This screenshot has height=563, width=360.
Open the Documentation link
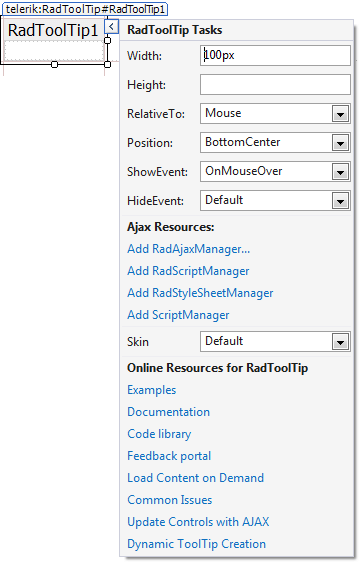[x=168, y=412]
